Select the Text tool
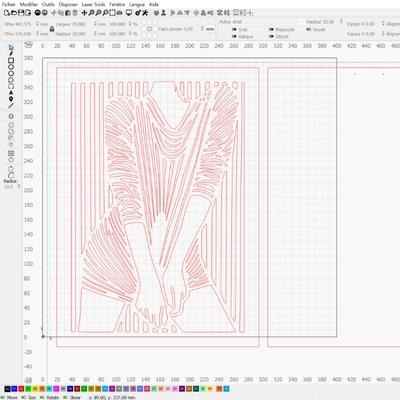The height and width of the screenshot is (400, 400). pyautogui.click(x=11, y=93)
